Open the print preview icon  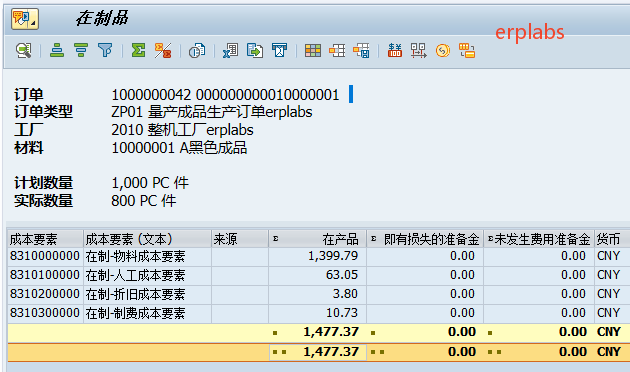pos(197,51)
